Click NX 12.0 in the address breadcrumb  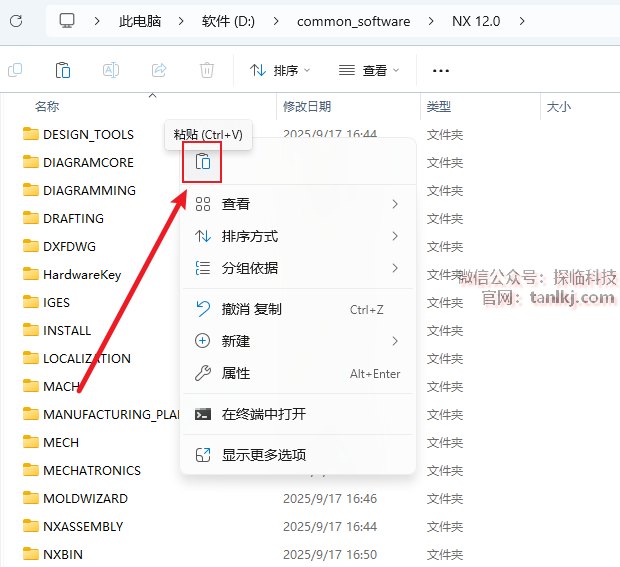click(x=476, y=21)
